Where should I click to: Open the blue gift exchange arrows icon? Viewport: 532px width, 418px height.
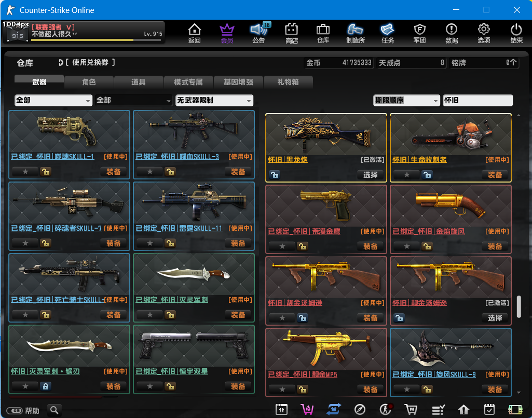pyautogui.click(x=334, y=410)
